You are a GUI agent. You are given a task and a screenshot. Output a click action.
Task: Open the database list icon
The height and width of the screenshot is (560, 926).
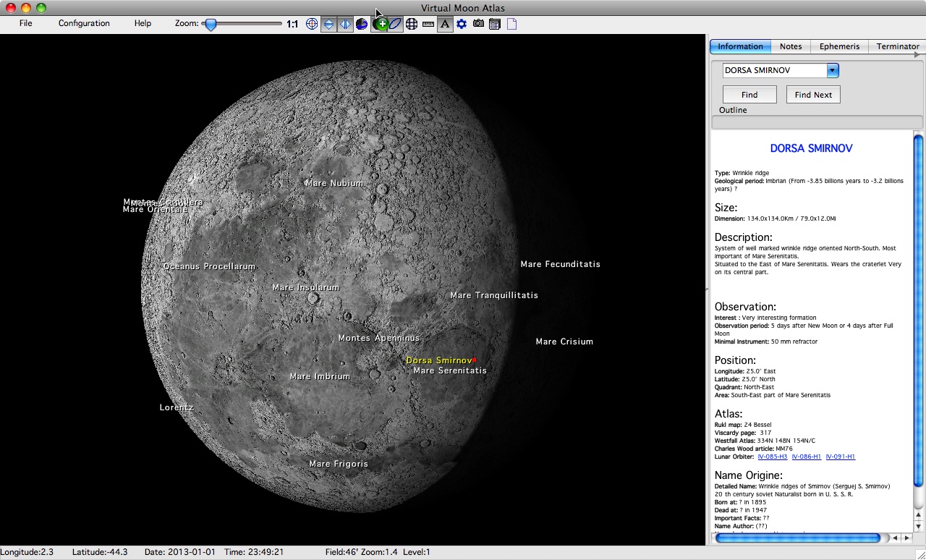pyautogui.click(x=495, y=24)
